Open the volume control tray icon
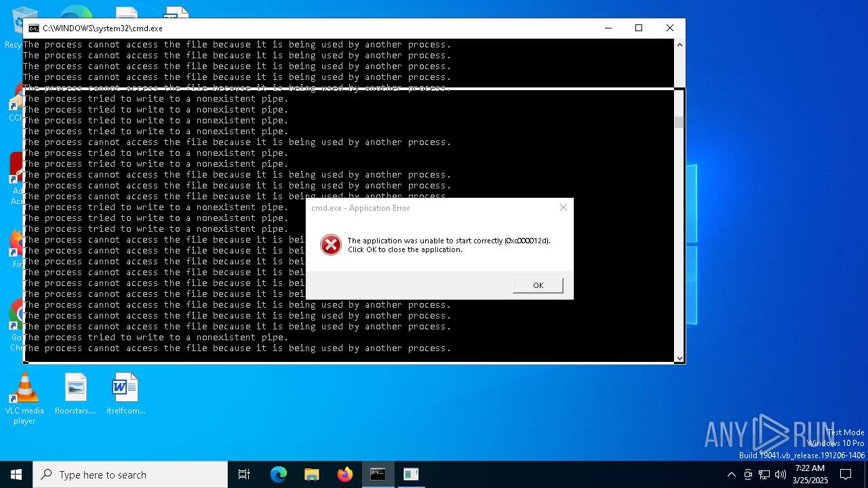The image size is (868, 488). pos(781,474)
